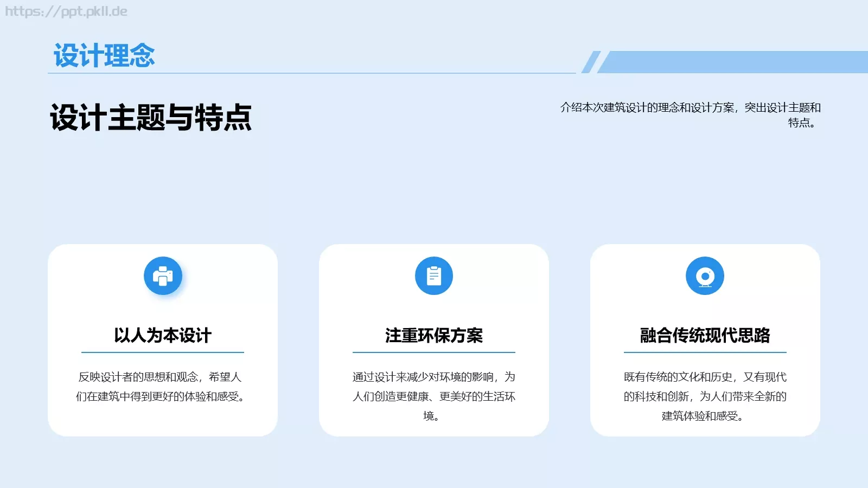Image resolution: width=868 pixels, height=488 pixels.
Task: Select the heading 设计主题与特点
Action: pos(151,117)
